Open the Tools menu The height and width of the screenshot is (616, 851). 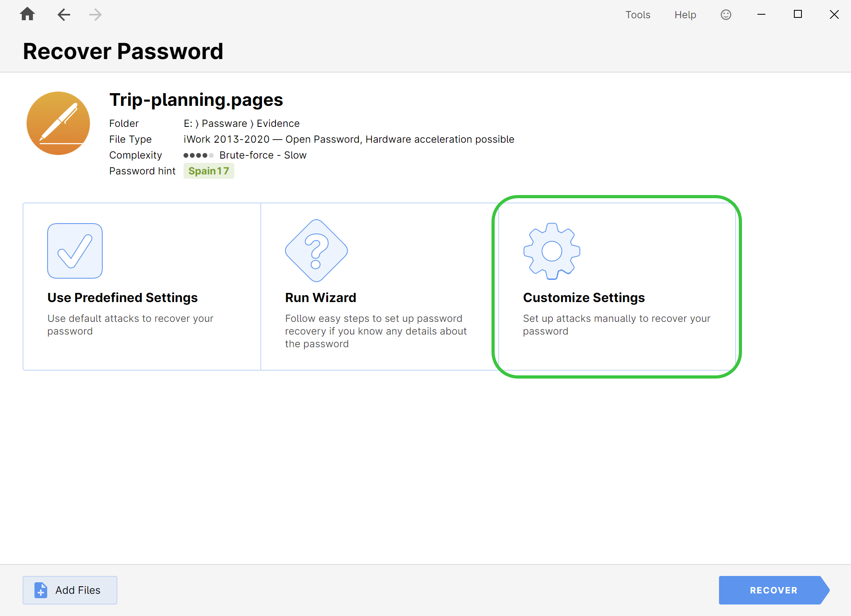coord(638,15)
